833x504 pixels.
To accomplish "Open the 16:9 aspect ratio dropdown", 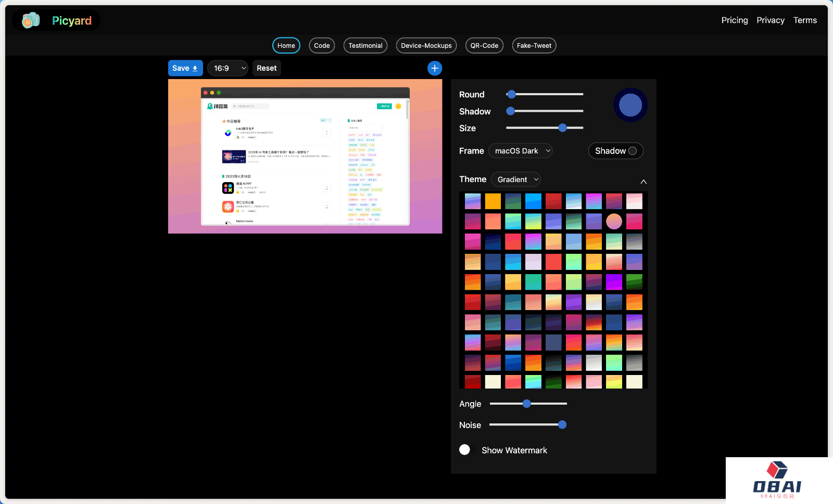I will coord(228,68).
